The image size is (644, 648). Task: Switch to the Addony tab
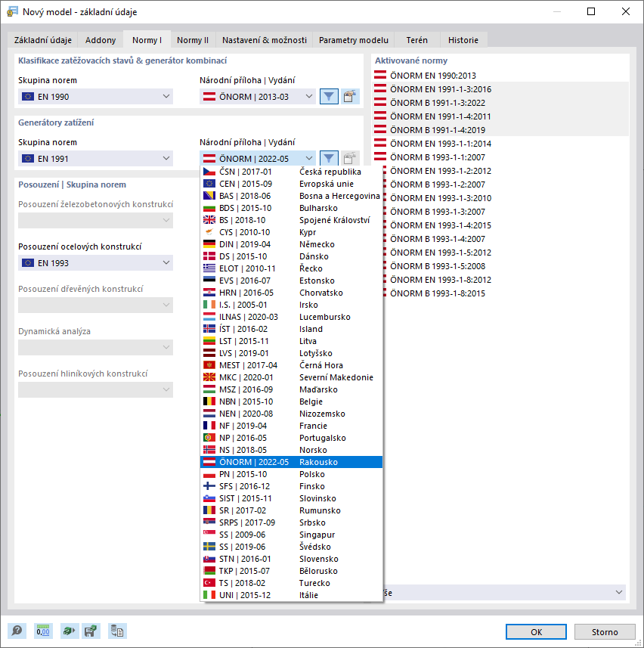click(101, 40)
